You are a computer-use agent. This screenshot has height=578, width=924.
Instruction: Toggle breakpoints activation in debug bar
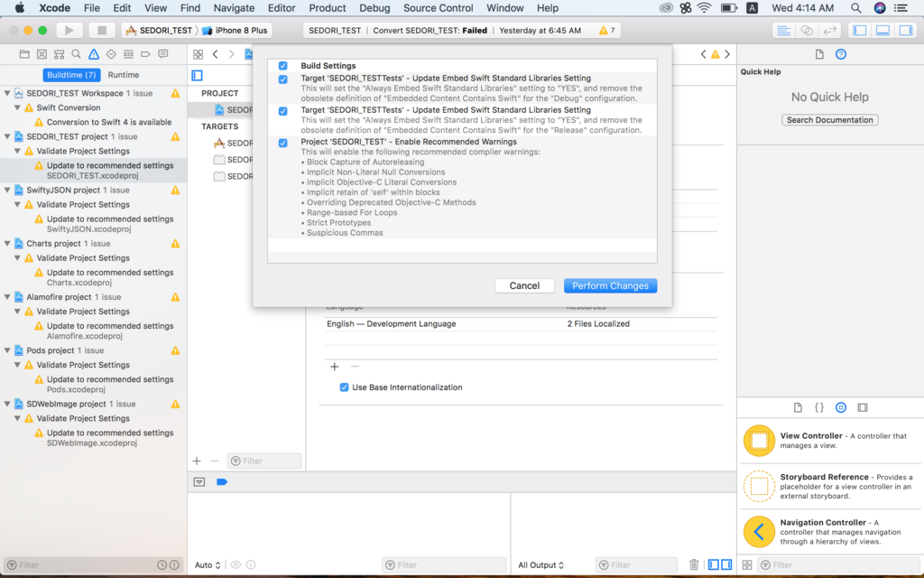pos(222,482)
